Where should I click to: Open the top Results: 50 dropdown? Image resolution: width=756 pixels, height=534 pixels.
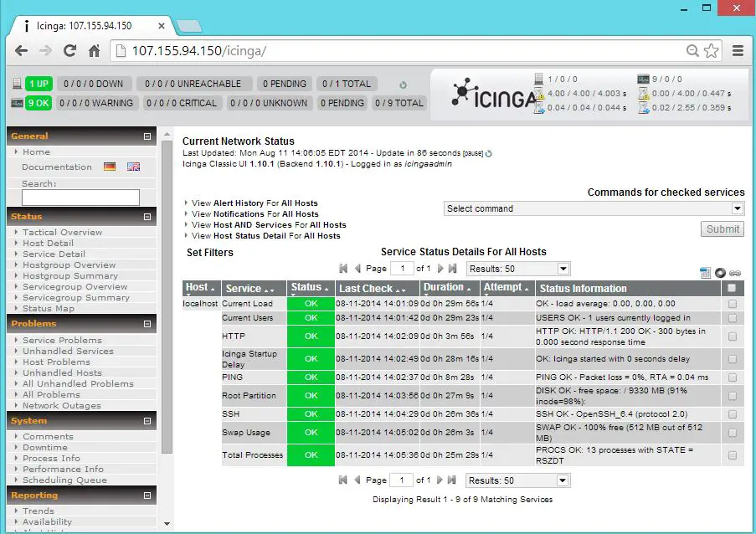518,269
